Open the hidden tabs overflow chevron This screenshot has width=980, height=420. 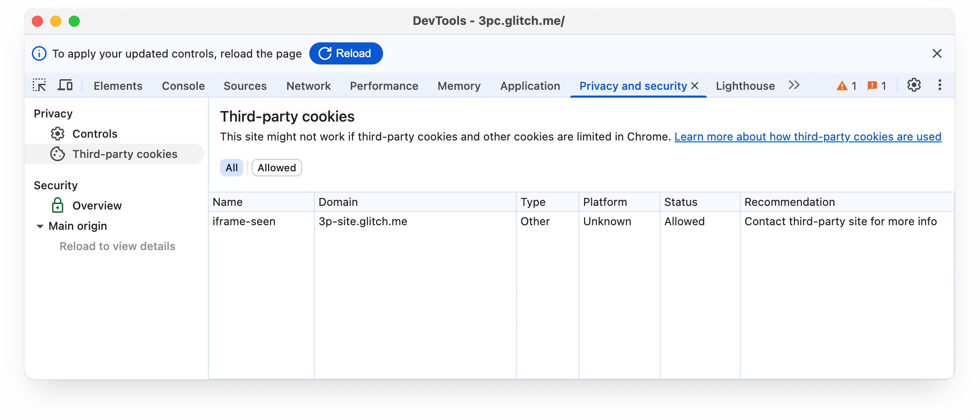tap(794, 85)
